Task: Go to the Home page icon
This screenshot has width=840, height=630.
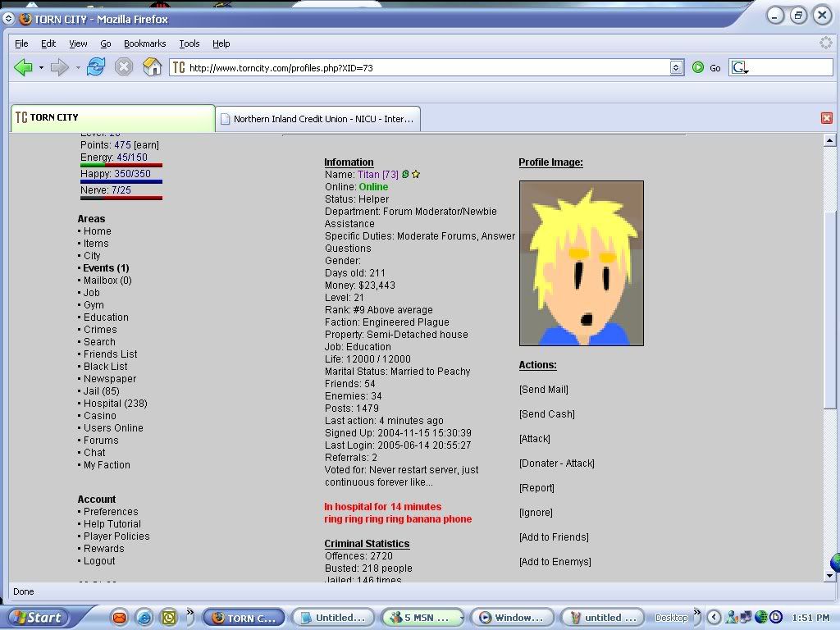Action: pyautogui.click(x=152, y=67)
